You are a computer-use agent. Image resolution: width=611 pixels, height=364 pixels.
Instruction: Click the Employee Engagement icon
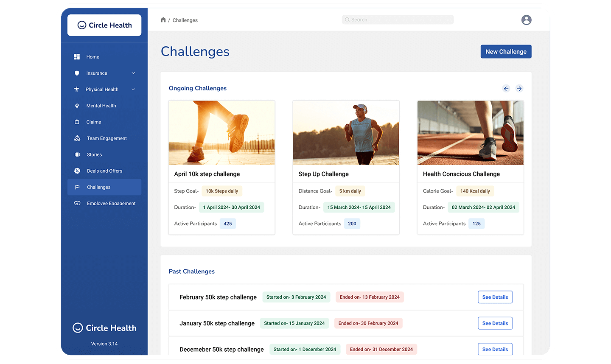pyautogui.click(x=77, y=203)
